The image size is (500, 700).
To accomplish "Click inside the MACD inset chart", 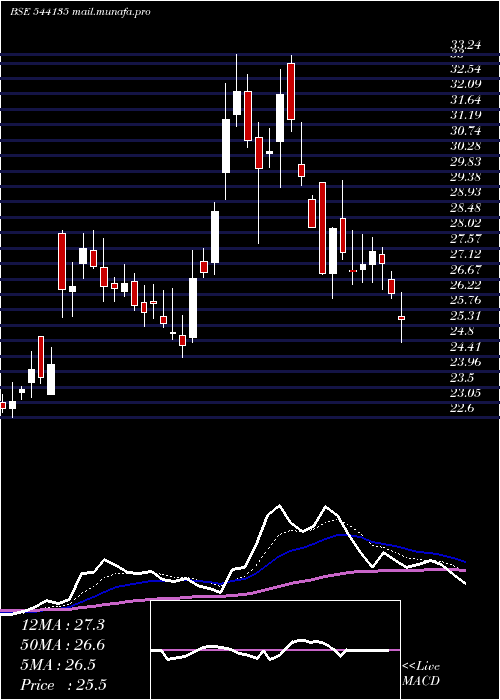I will (x=275, y=650).
